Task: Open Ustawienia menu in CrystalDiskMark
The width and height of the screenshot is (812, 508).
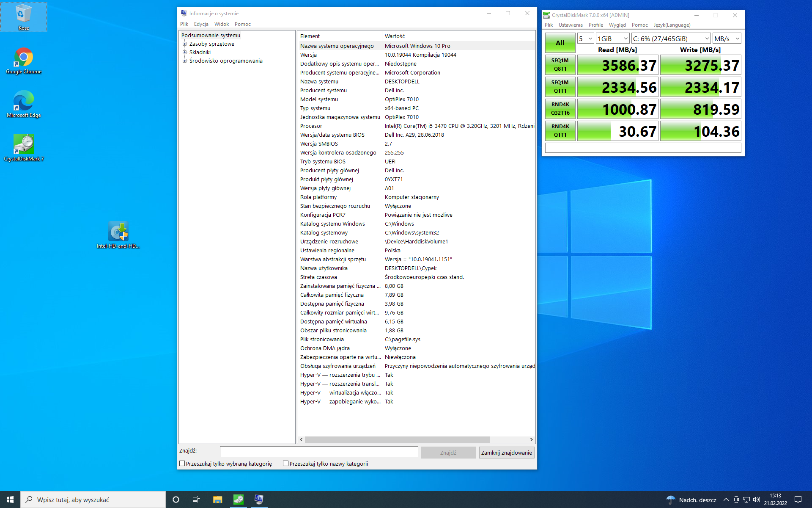Action: click(x=571, y=25)
